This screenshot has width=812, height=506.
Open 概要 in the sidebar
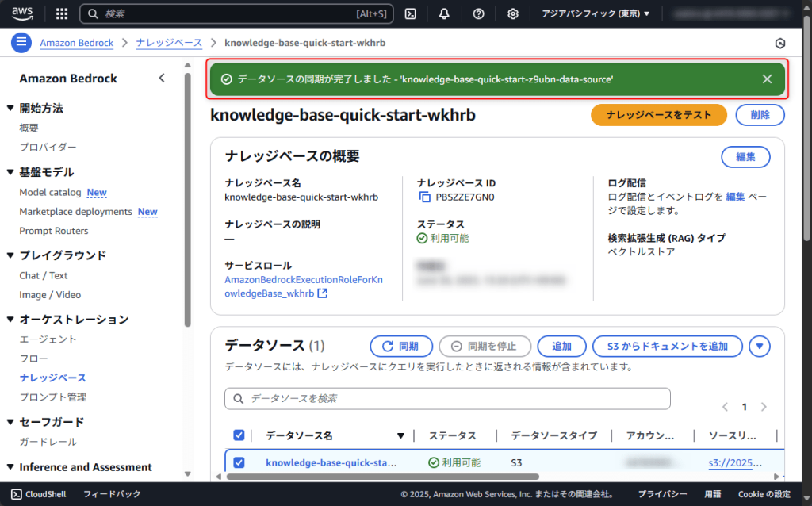29,128
